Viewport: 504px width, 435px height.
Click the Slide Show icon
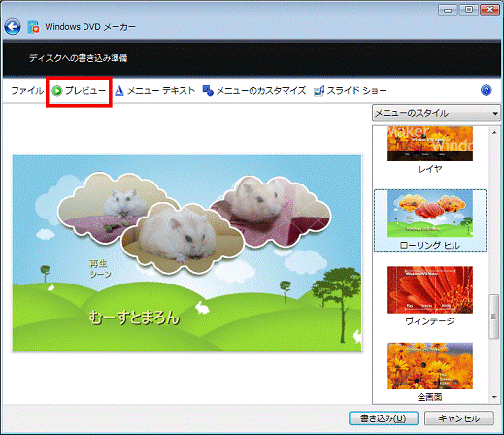[x=319, y=91]
